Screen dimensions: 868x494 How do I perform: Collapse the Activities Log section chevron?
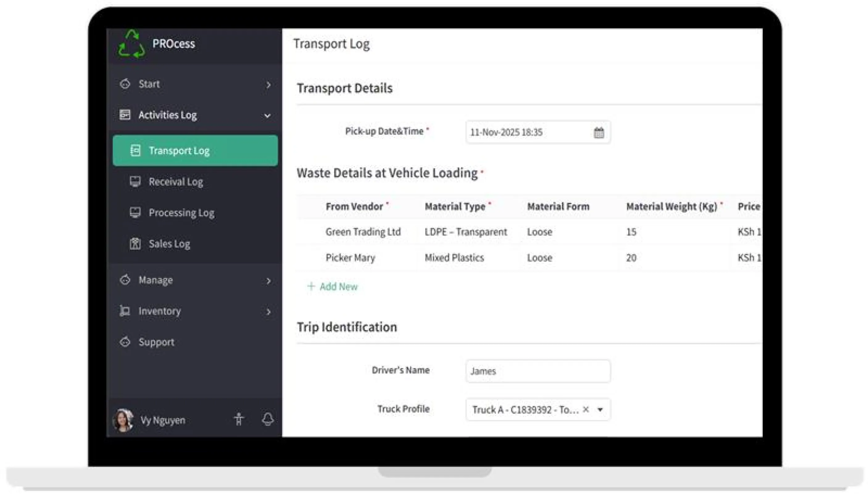(268, 116)
